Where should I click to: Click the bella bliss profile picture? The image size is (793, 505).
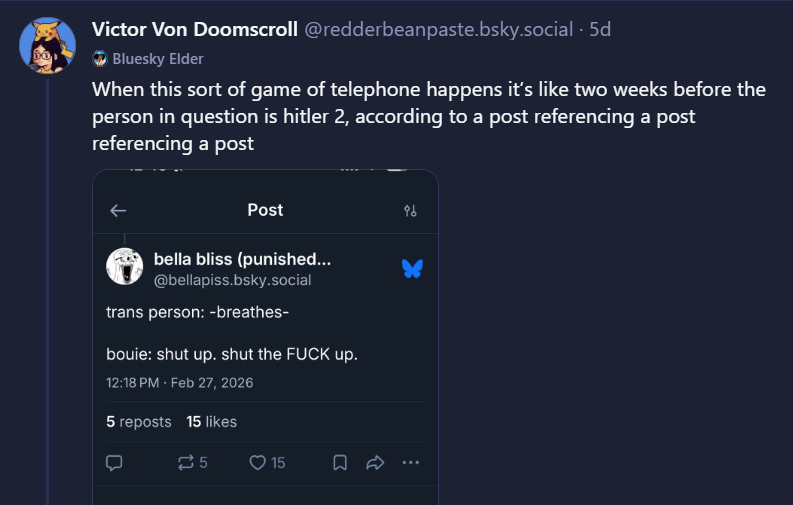124,266
